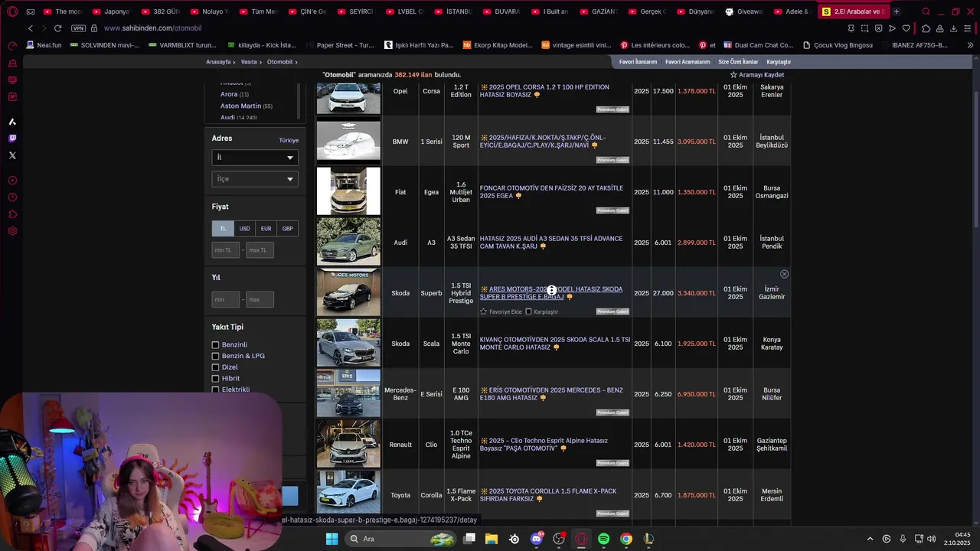Open the profile account icon

click(939, 28)
